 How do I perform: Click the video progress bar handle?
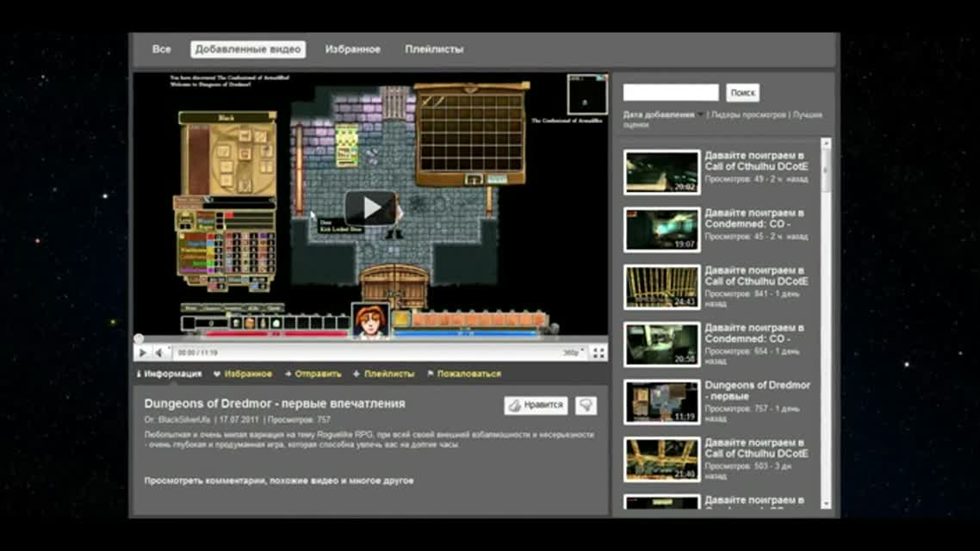tap(139, 339)
